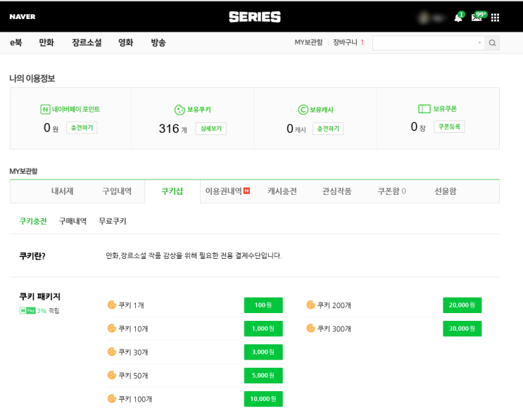
Task: Click the cookie icon beside 쿠키 30개
Action: click(112, 352)
